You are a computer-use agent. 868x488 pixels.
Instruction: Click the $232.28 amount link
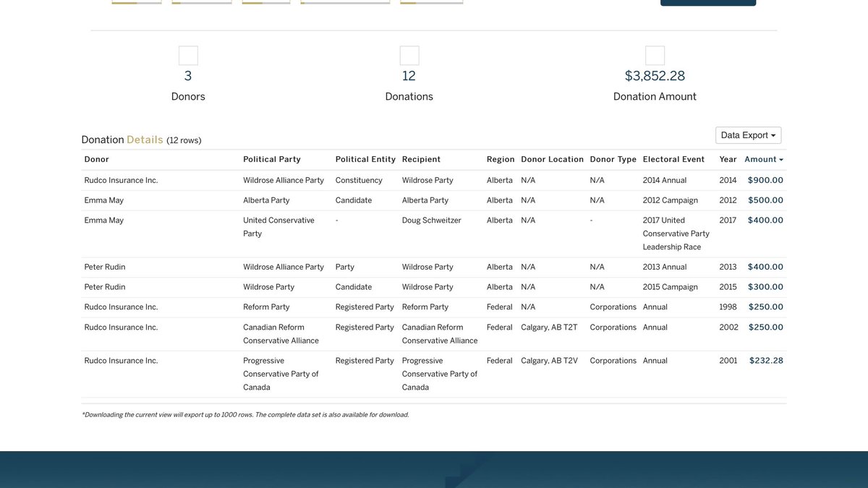point(767,359)
